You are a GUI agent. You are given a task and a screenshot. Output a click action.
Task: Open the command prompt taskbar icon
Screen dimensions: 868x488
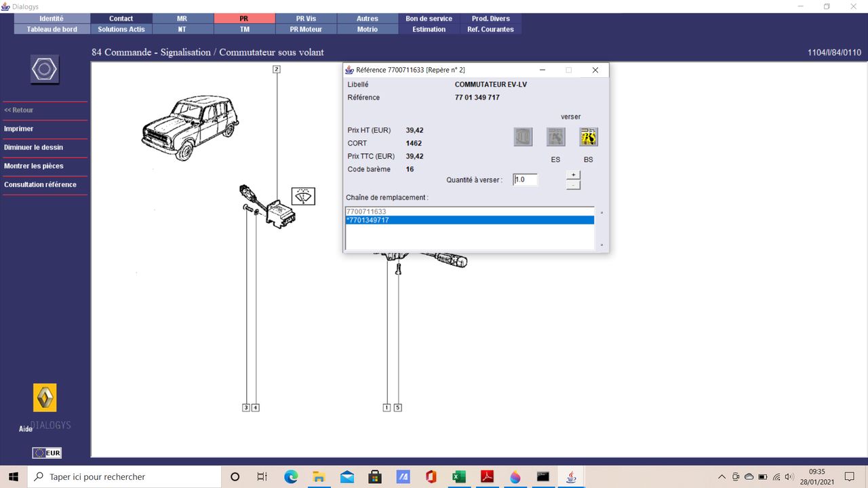[x=542, y=476]
